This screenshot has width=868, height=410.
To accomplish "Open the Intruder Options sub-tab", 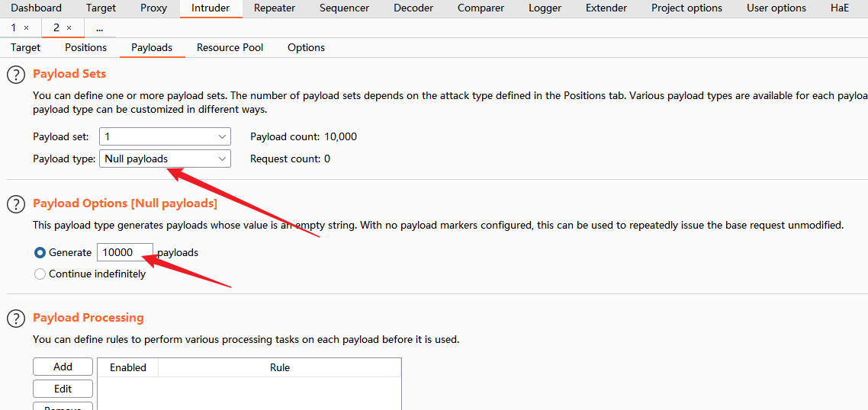I will (306, 47).
